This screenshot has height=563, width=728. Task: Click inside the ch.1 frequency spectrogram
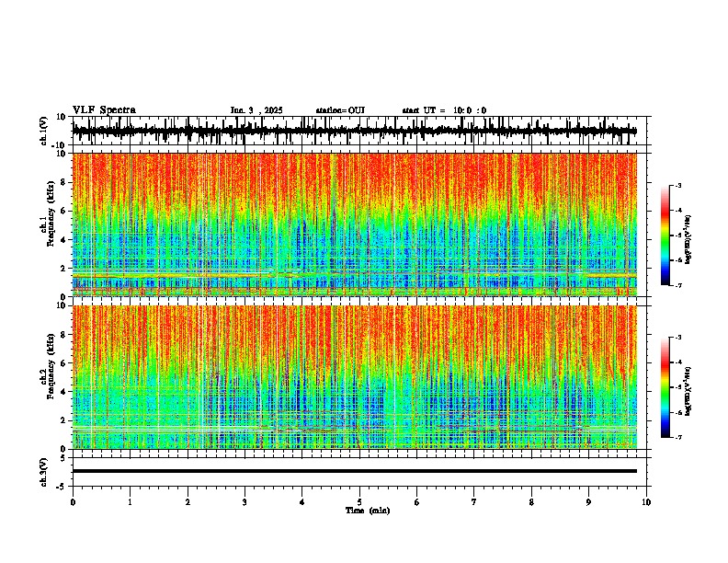355,224
